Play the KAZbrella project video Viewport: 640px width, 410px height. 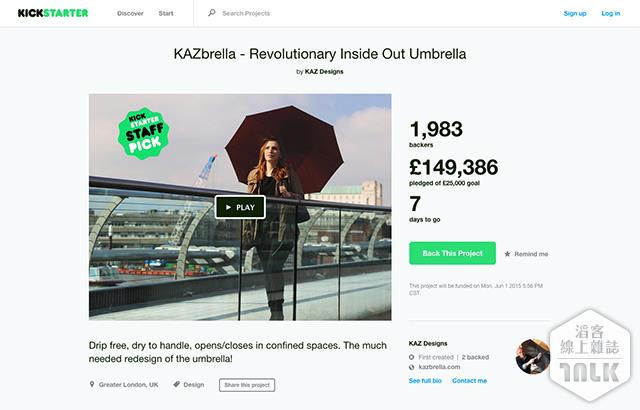(x=240, y=207)
